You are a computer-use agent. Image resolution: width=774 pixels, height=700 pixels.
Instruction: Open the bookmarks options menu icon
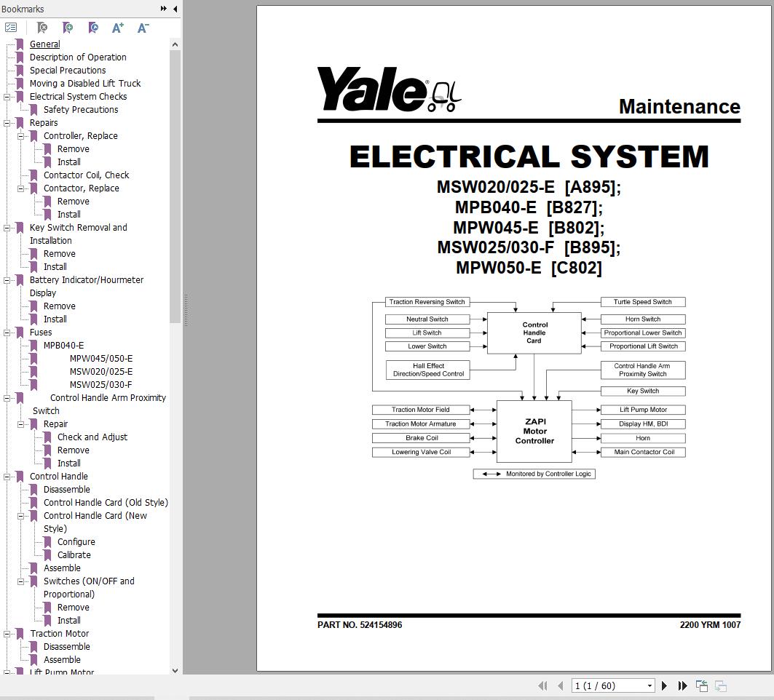coord(11,28)
